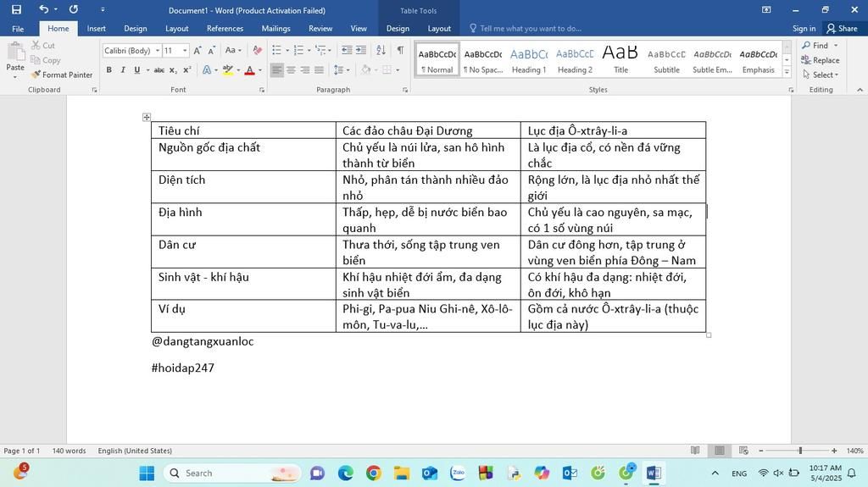Select the Bullets list icon
The height and width of the screenshot is (487, 868).
pyautogui.click(x=277, y=51)
